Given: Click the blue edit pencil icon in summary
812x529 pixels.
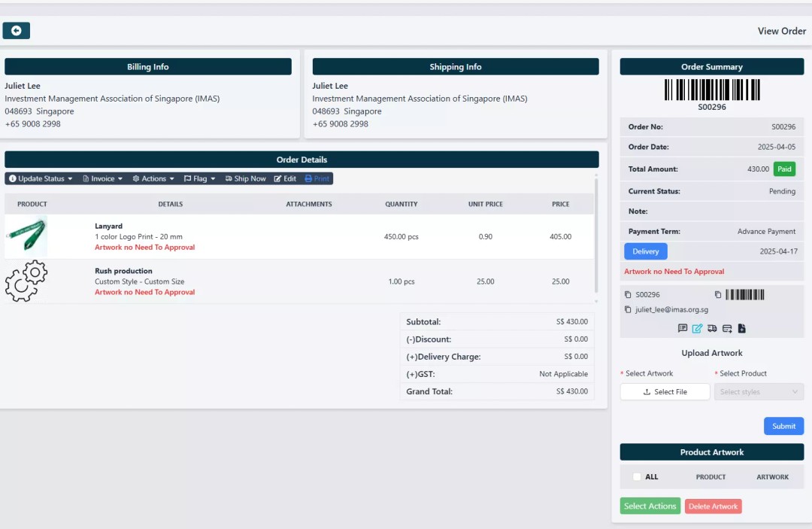Looking at the screenshot, I should [x=697, y=329].
